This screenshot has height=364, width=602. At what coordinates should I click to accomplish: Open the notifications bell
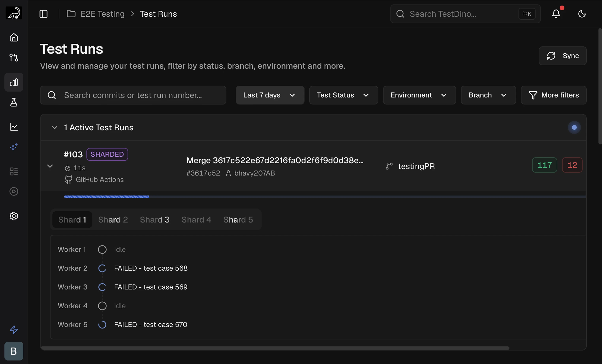pyautogui.click(x=556, y=14)
